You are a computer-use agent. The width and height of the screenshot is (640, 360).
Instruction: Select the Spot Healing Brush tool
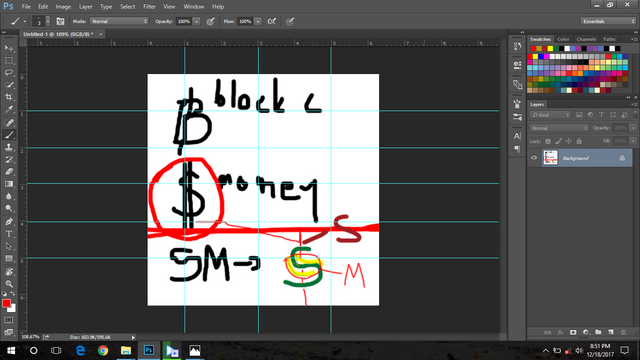pos(9,122)
